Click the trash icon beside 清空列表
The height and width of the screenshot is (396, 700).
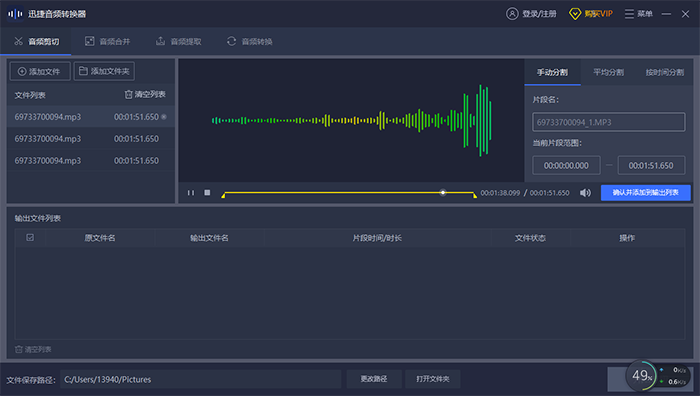pyautogui.click(x=129, y=94)
